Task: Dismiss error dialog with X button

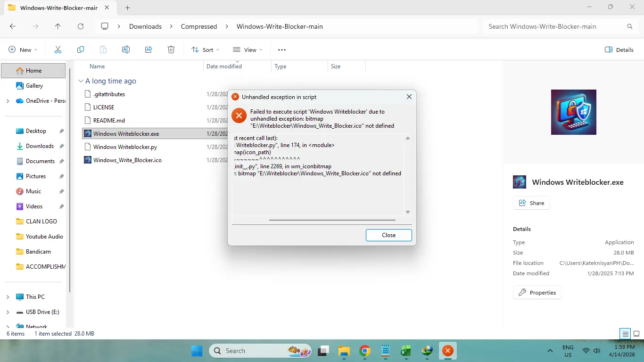Action: pos(409,97)
